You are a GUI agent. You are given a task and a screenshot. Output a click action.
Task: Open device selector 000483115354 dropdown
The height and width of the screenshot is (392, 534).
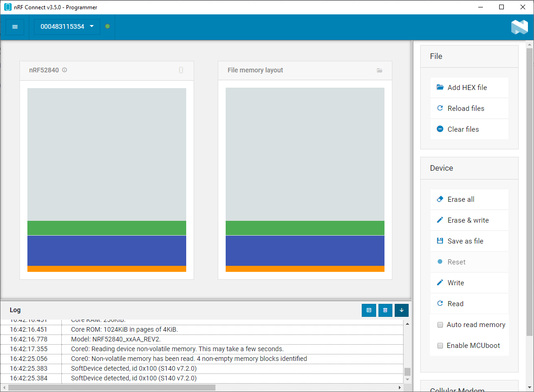[x=67, y=26]
